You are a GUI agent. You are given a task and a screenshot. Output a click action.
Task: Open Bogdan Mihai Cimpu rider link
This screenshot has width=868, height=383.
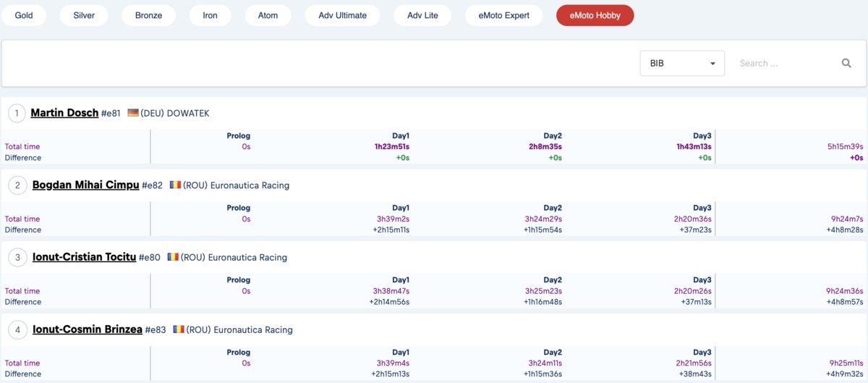85,185
